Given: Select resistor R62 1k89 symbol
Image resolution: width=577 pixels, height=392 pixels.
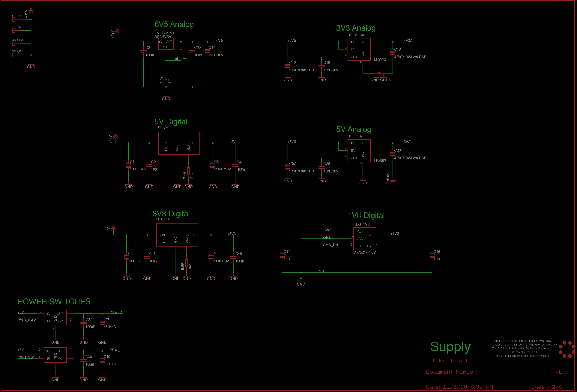Looking at the screenshot, I should tap(187, 263).
